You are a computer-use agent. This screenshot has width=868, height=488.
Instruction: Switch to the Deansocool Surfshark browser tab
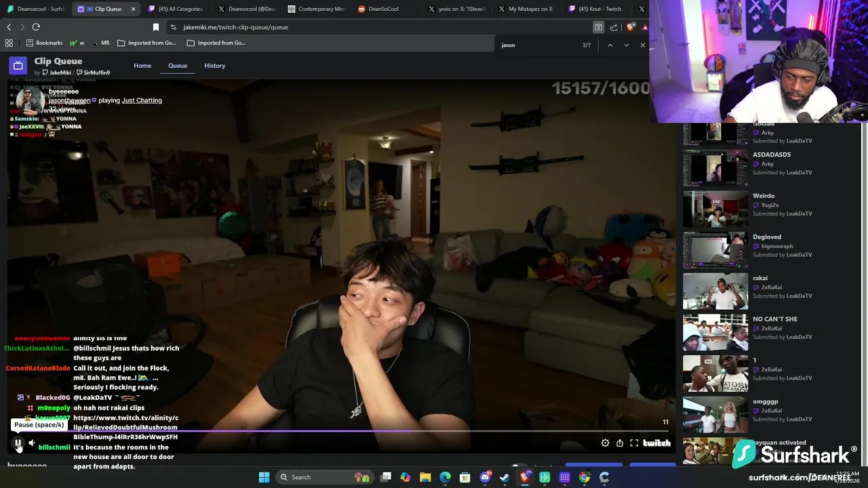35,9
